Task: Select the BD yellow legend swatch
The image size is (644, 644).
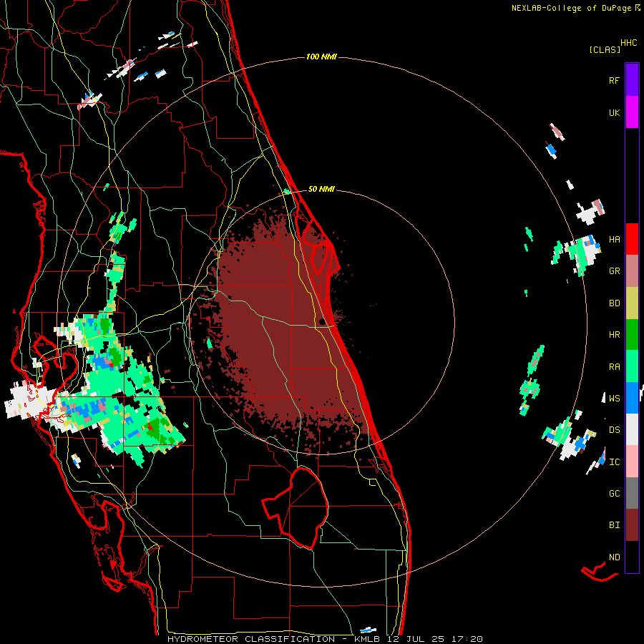Action: tap(632, 303)
